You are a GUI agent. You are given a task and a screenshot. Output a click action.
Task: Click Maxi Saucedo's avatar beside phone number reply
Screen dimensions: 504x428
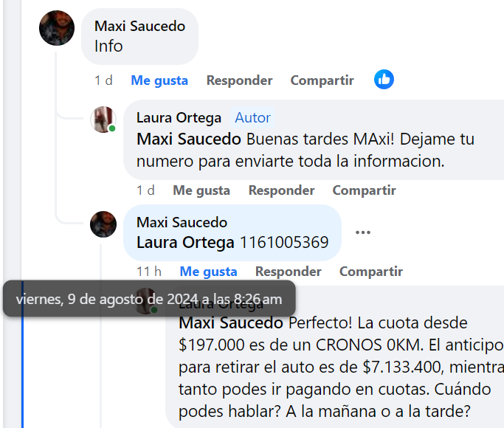point(103,224)
